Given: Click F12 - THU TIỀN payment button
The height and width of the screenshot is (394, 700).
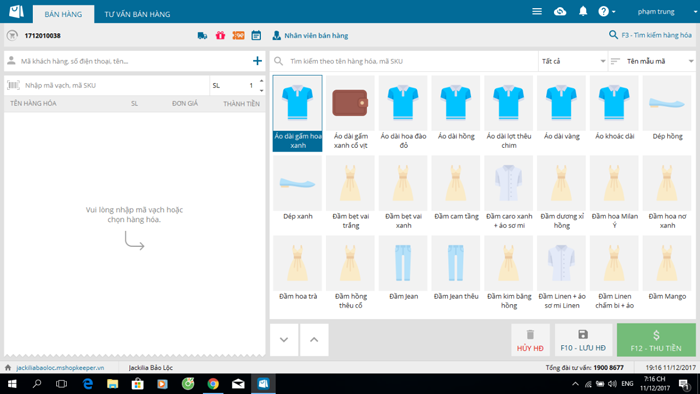Looking at the screenshot, I should (x=656, y=340).
